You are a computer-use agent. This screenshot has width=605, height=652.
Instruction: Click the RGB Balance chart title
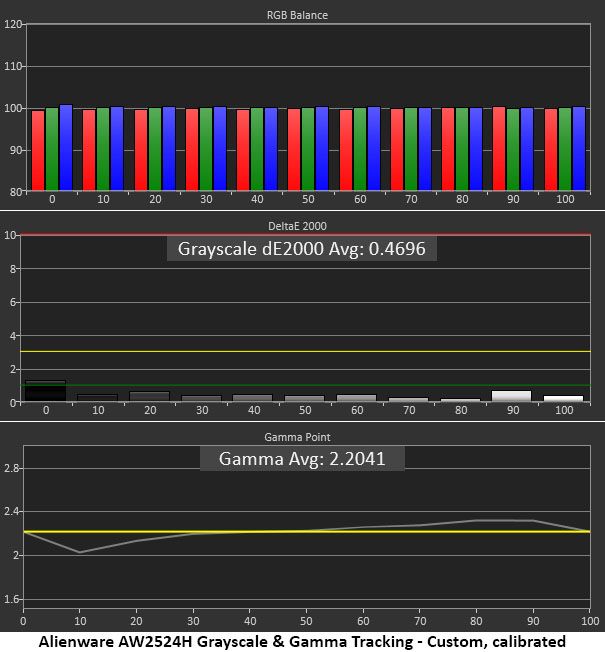[x=297, y=15]
